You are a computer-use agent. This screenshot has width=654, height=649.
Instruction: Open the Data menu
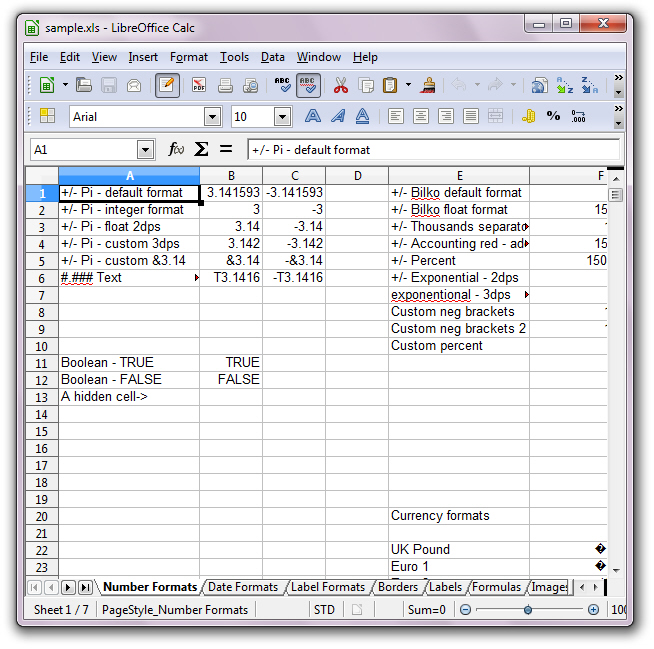[272, 57]
